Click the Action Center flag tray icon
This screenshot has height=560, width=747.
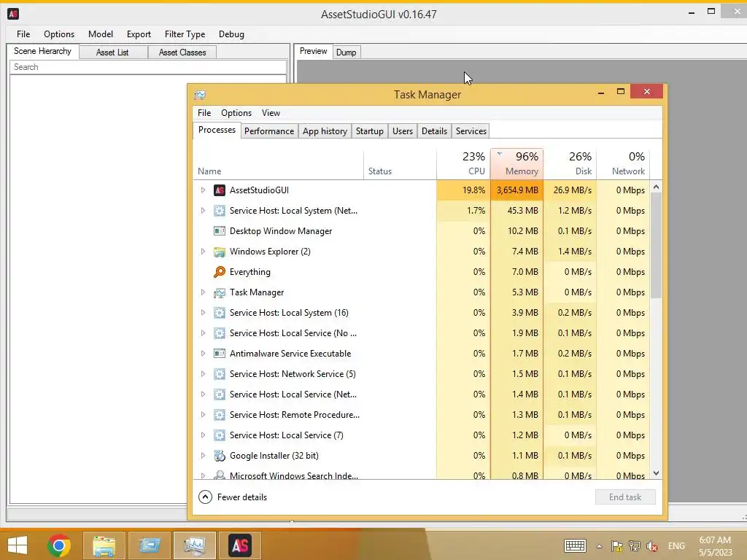coord(616,546)
